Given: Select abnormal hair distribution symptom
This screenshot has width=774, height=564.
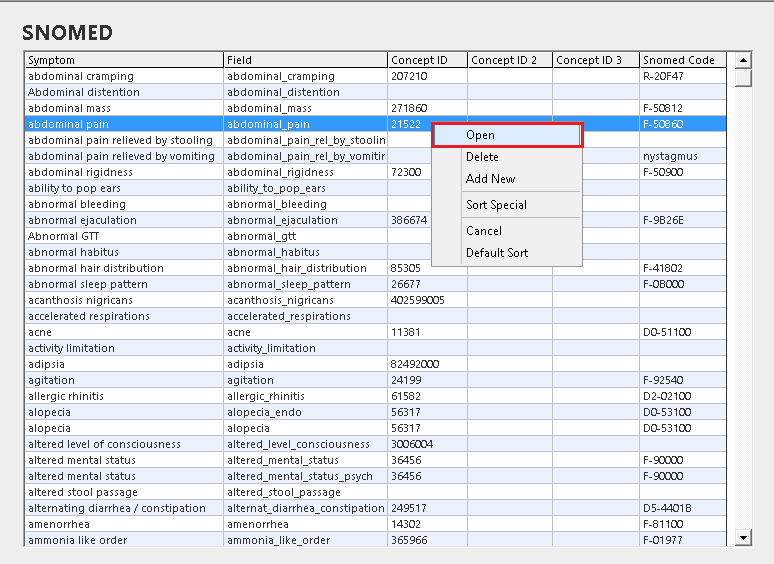Looking at the screenshot, I should click(x=124, y=268).
